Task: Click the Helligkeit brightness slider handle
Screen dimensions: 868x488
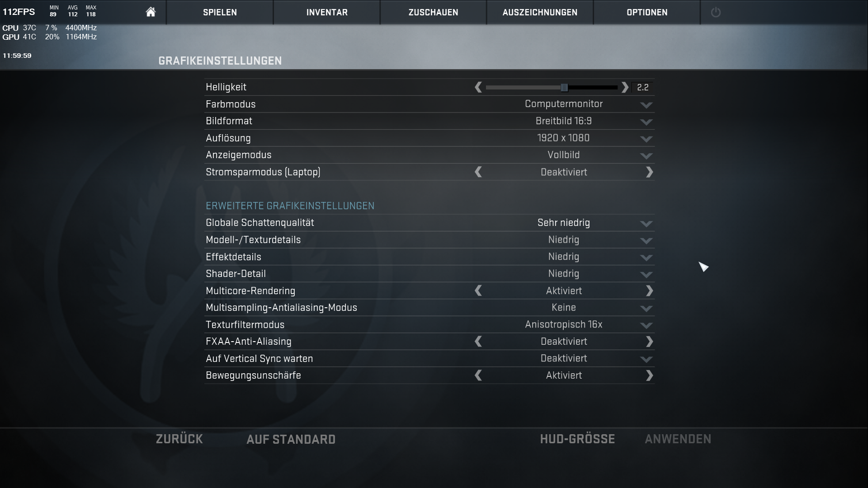Action: 564,87
